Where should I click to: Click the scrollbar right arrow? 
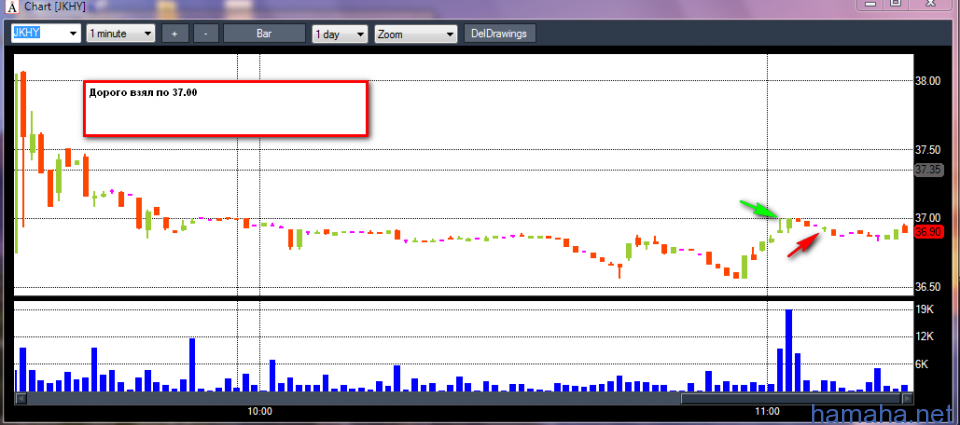pyautogui.click(x=907, y=398)
